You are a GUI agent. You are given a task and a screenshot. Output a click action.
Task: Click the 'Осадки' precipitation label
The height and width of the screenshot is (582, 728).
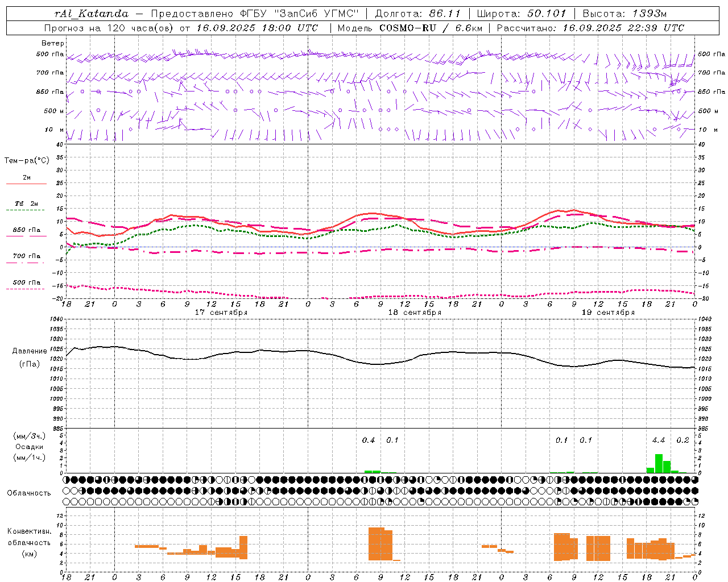28,447
